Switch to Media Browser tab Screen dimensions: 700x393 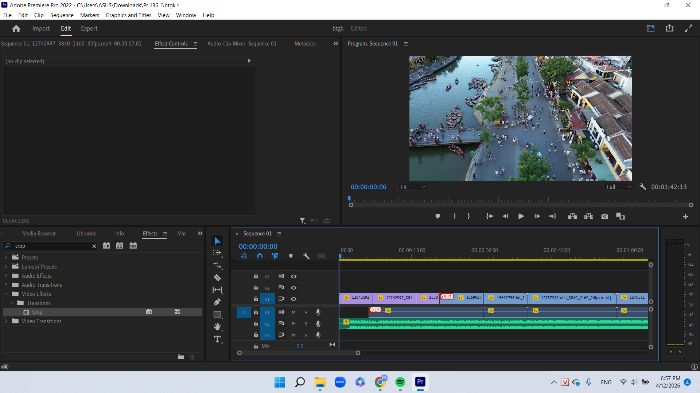pos(39,234)
